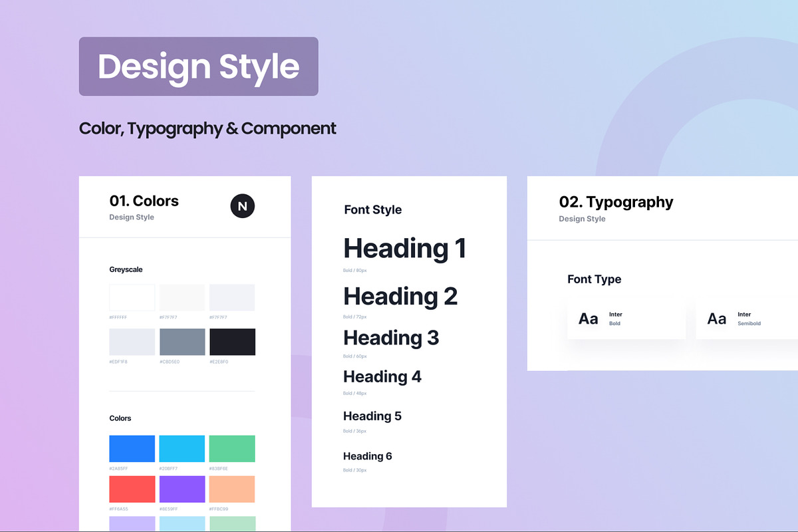Open the Inter Bold font card
Viewport: 798px width, 532px height.
(626, 319)
